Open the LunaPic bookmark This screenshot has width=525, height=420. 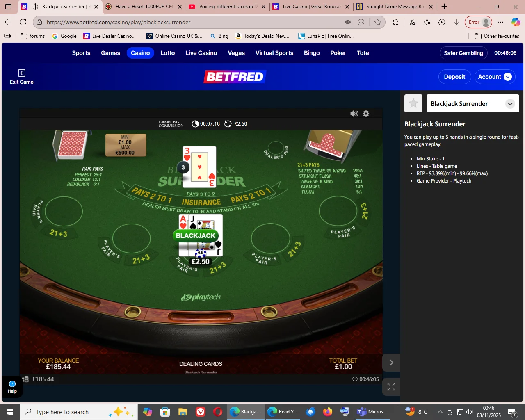tap(326, 36)
